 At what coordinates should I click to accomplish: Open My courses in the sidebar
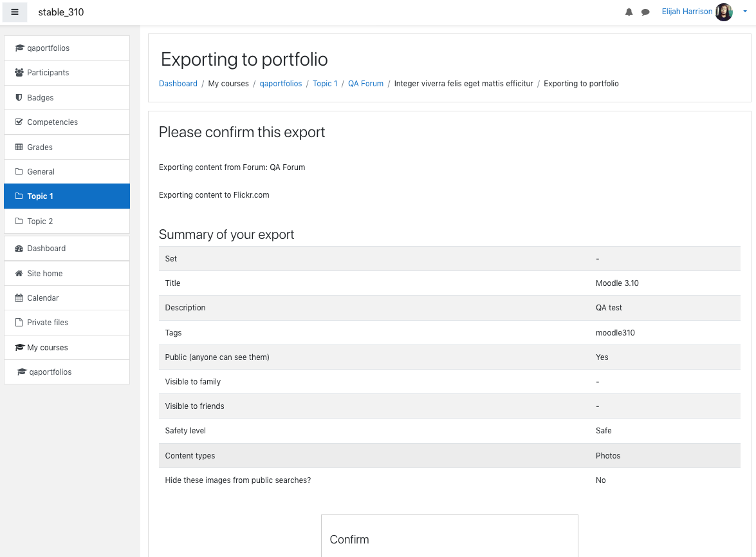[67, 348]
